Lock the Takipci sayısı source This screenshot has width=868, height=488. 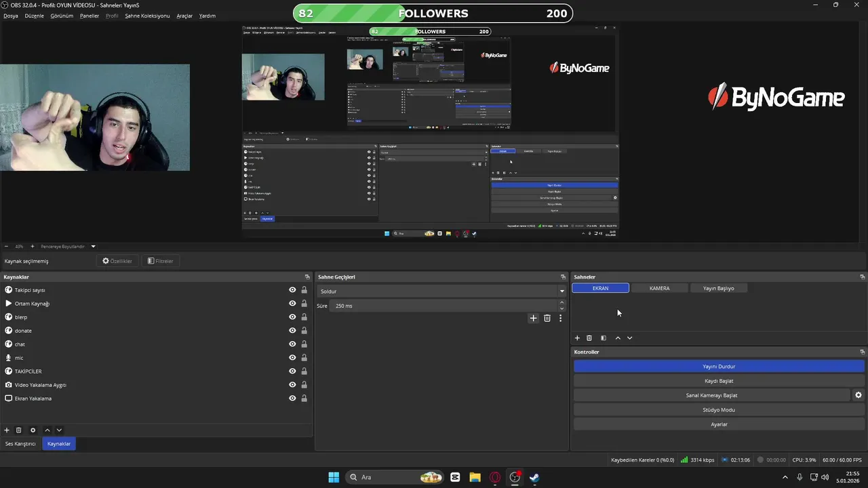(304, 290)
